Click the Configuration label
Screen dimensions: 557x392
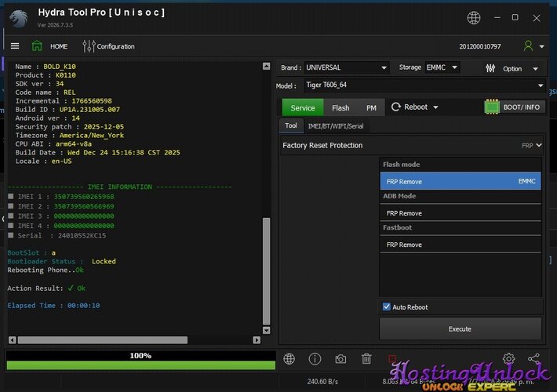coord(115,46)
